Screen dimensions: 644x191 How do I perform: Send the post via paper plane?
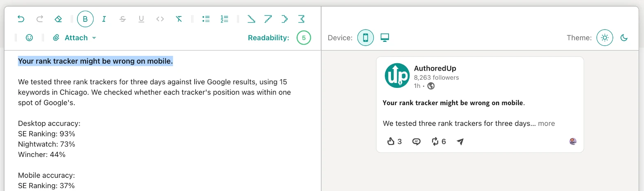click(x=460, y=141)
